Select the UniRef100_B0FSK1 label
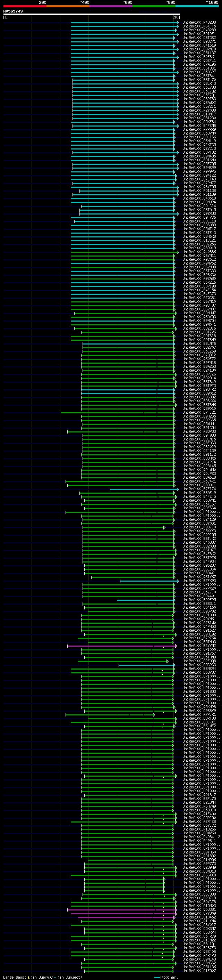The width and height of the screenshot is (222, 980). [199, 57]
